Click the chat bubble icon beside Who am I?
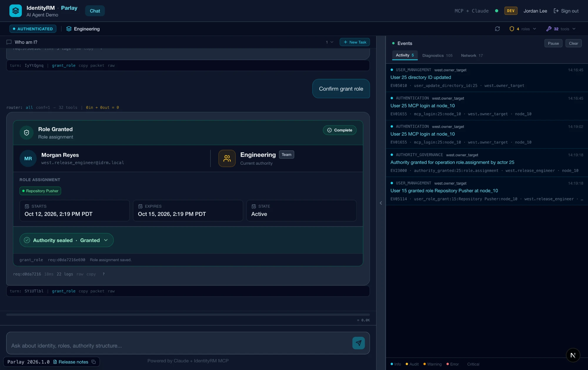The width and height of the screenshot is (588, 370). (x=9, y=42)
